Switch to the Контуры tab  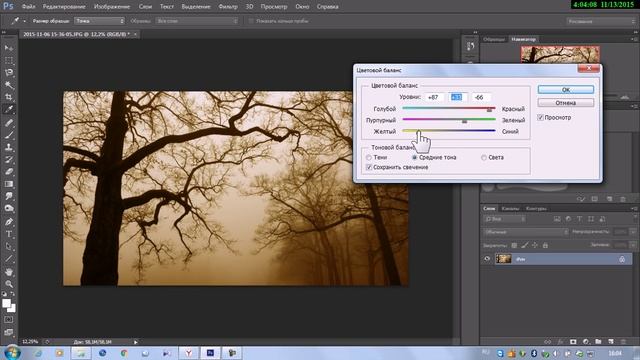(536, 209)
